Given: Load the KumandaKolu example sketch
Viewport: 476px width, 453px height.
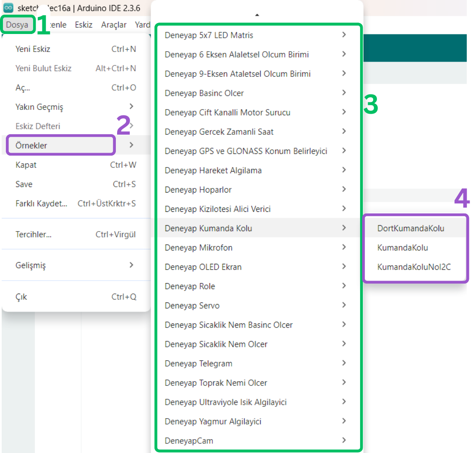Looking at the screenshot, I should (x=415, y=247).
